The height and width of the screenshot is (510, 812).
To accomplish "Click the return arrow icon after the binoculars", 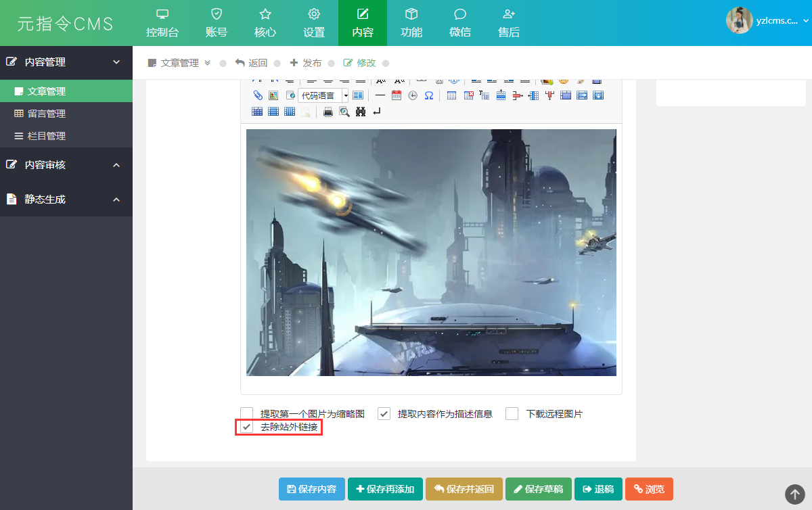I will (x=377, y=112).
